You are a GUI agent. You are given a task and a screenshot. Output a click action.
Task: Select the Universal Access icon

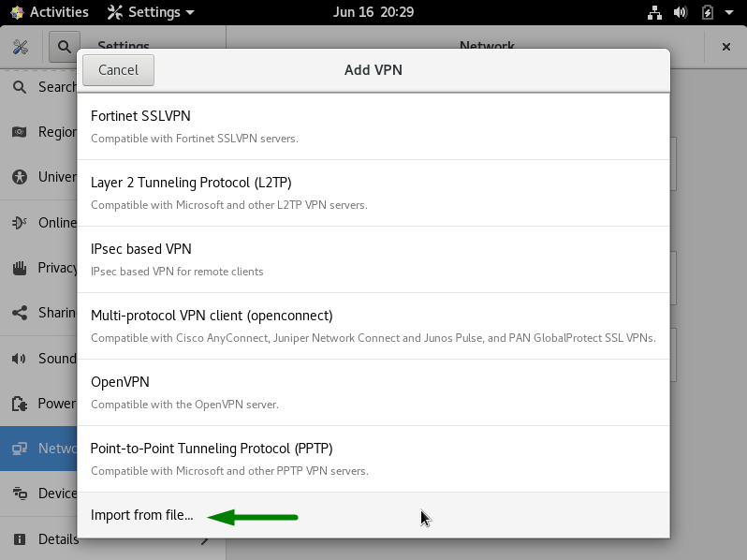pos(19,177)
